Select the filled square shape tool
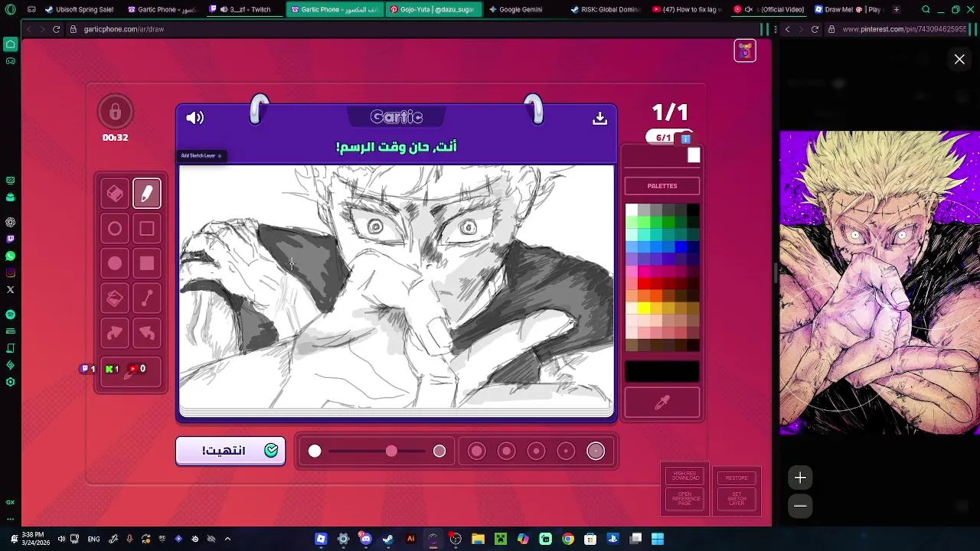 click(x=147, y=263)
